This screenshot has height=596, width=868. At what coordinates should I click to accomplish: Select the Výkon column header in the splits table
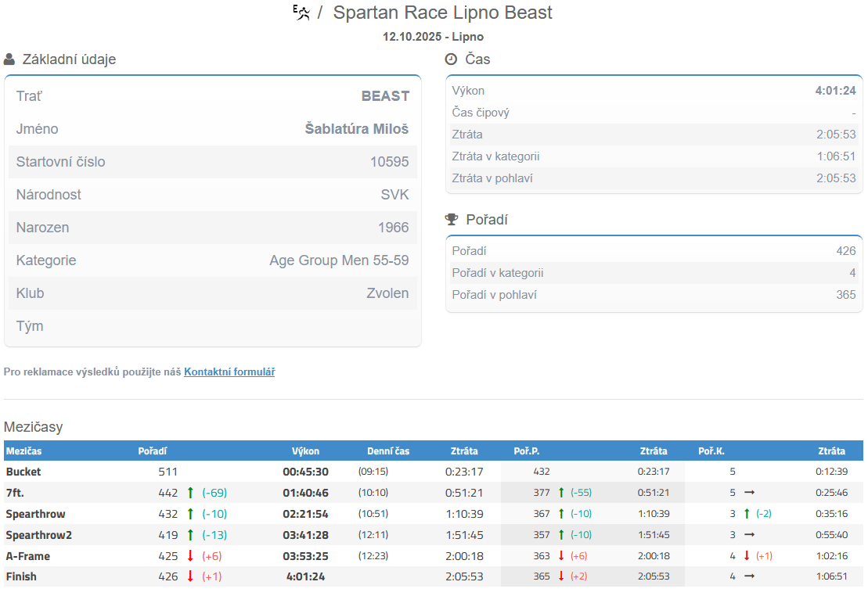(305, 451)
